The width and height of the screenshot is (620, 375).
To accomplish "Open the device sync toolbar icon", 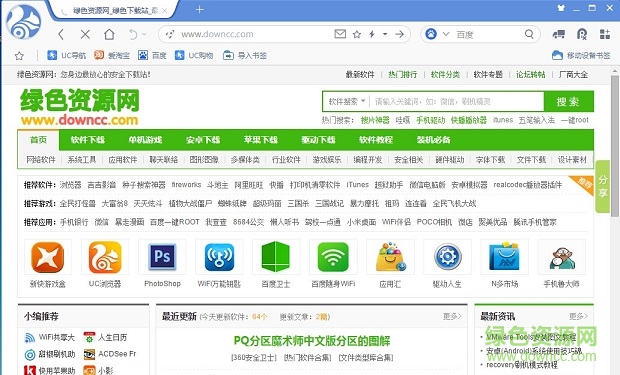I will 558,34.
